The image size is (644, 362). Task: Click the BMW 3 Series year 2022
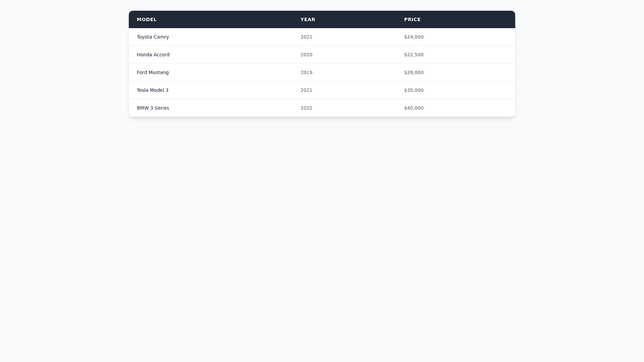coord(306,108)
